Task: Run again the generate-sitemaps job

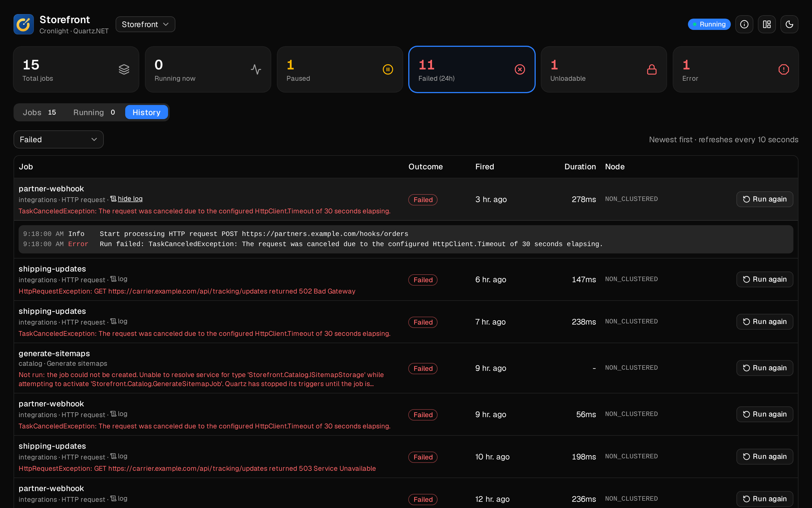Action: [765, 368]
